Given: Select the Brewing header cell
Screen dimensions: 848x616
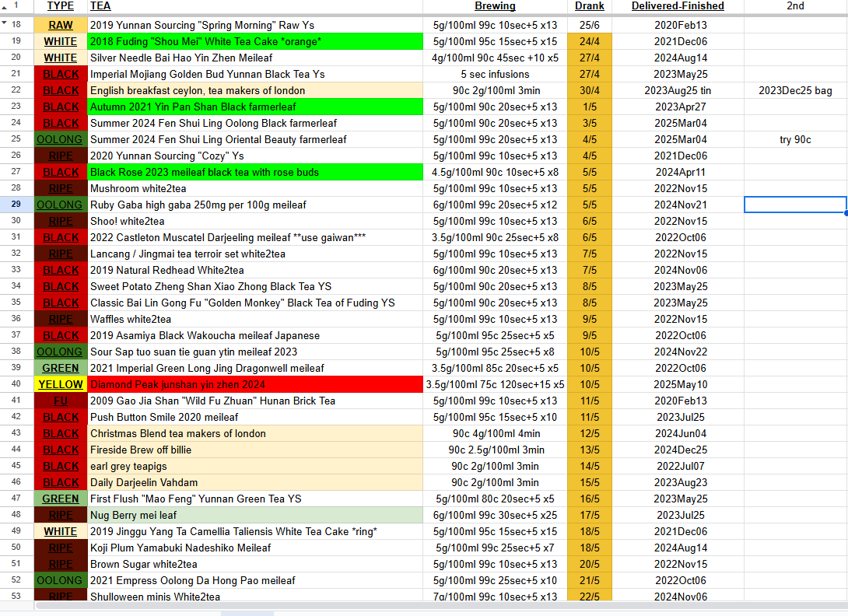Looking at the screenshot, I should tap(495, 6).
